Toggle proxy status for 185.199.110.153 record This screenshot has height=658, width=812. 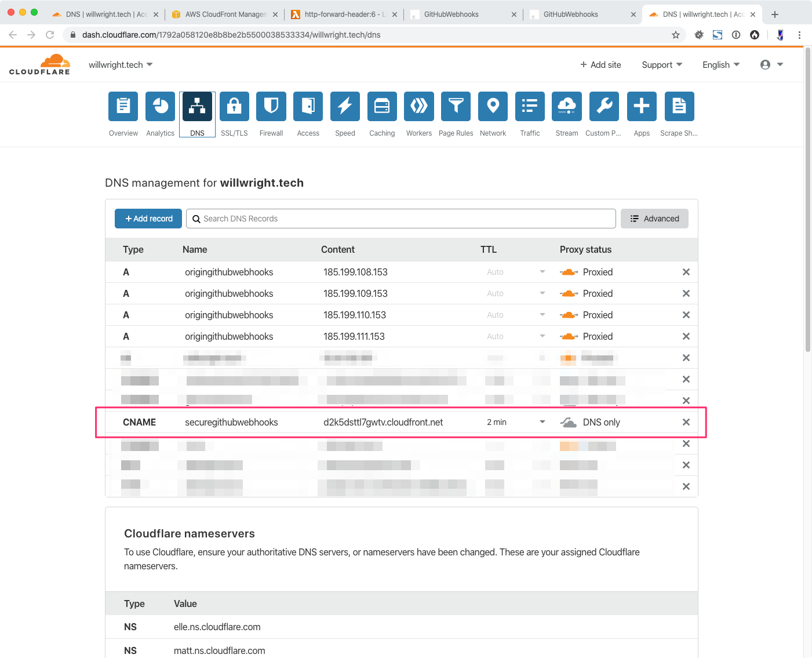click(569, 315)
